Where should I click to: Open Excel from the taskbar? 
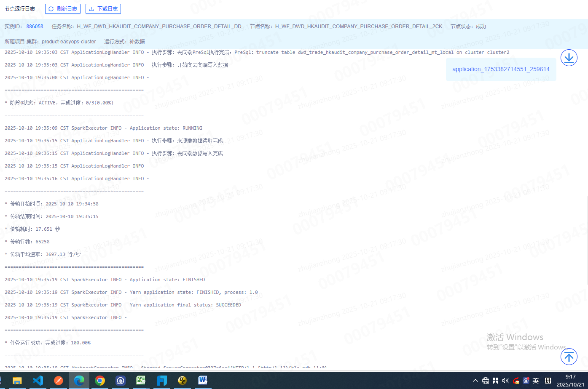tap(141, 381)
